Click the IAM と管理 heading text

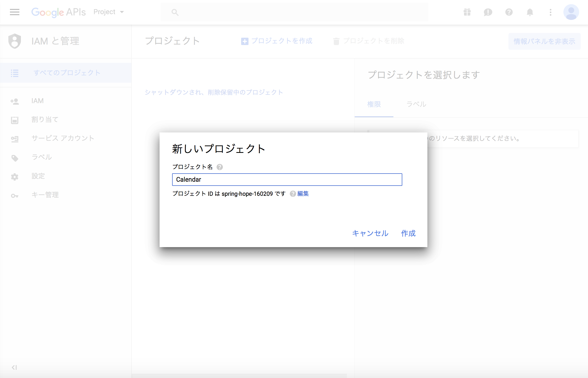55,41
